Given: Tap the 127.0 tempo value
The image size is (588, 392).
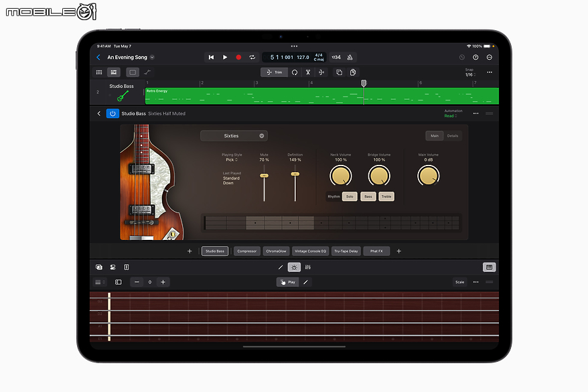Looking at the screenshot, I should coord(303,58).
